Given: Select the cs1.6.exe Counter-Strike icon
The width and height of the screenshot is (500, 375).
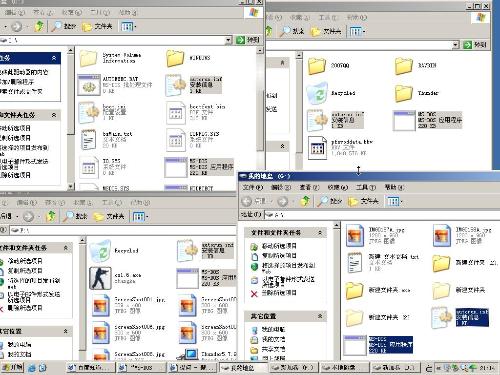Looking at the screenshot, I should click(100, 278).
